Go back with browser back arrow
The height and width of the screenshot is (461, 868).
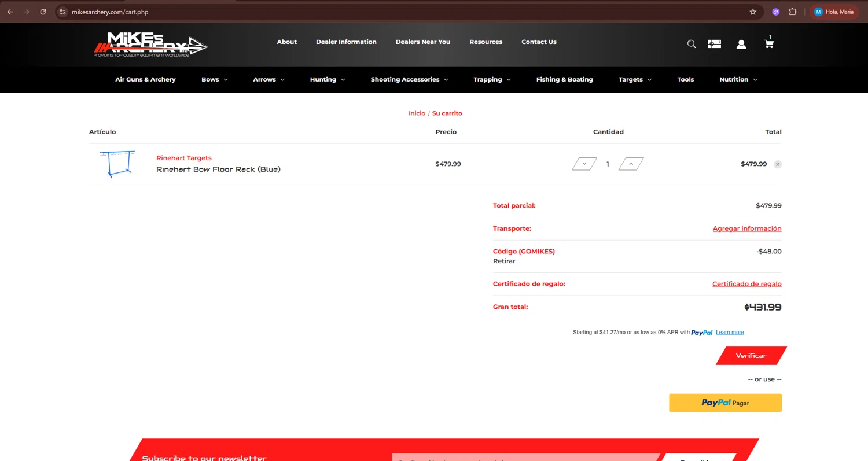pyautogui.click(x=10, y=12)
